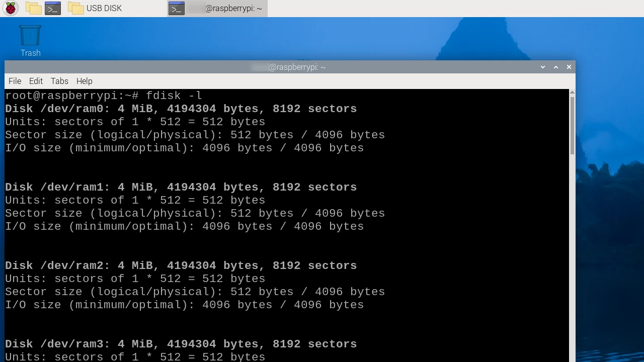The image size is (644, 362).
Task: Maximize the terminal window
Action: coord(556,67)
